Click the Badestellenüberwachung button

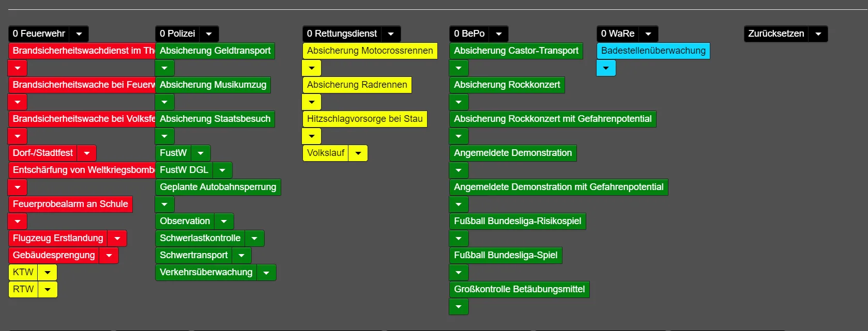click(652, 51)
